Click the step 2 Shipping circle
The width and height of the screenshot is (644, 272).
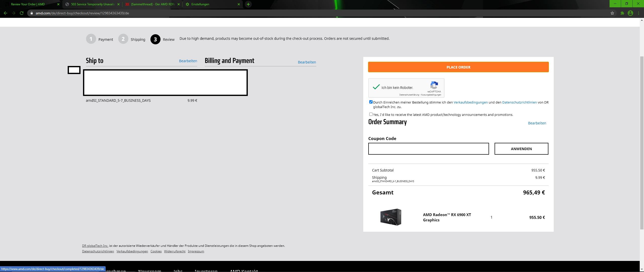[x=123, y=39]
